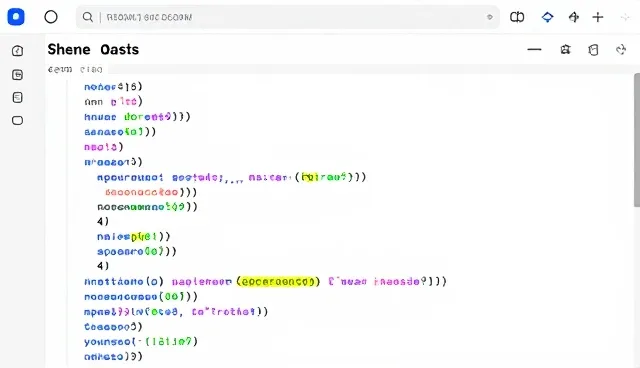
Task: Open the split view icon in top bar
Action: 517,17
